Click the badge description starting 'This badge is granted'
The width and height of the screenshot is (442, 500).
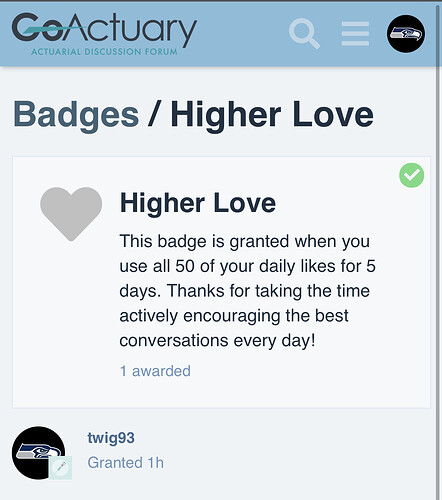[248, 291]
